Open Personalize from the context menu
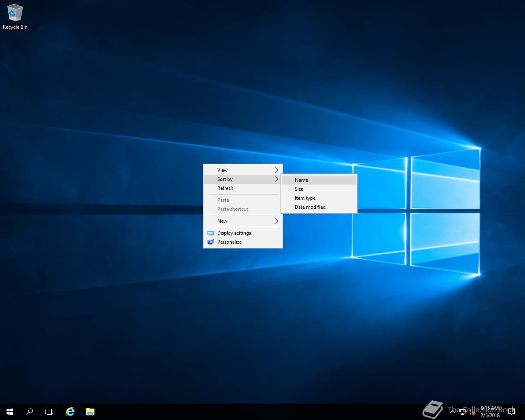Screen dimensions: 525x420 coord(243,242)
